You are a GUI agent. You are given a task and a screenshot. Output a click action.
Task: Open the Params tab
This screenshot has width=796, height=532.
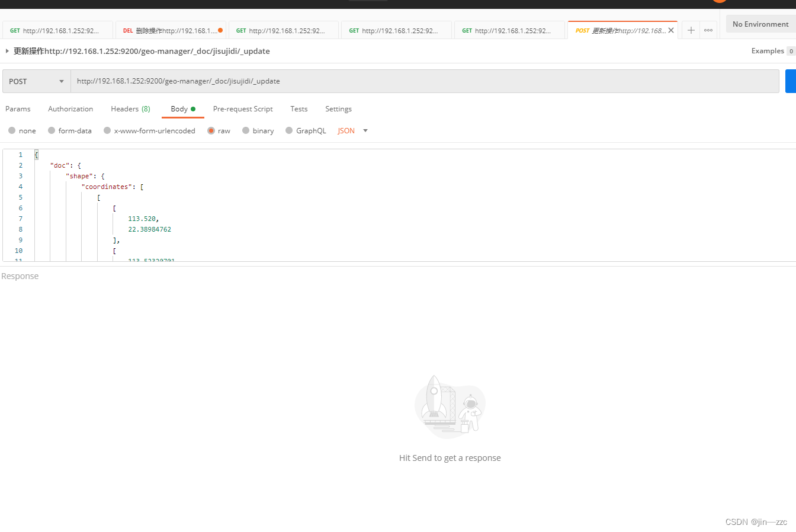18,109
